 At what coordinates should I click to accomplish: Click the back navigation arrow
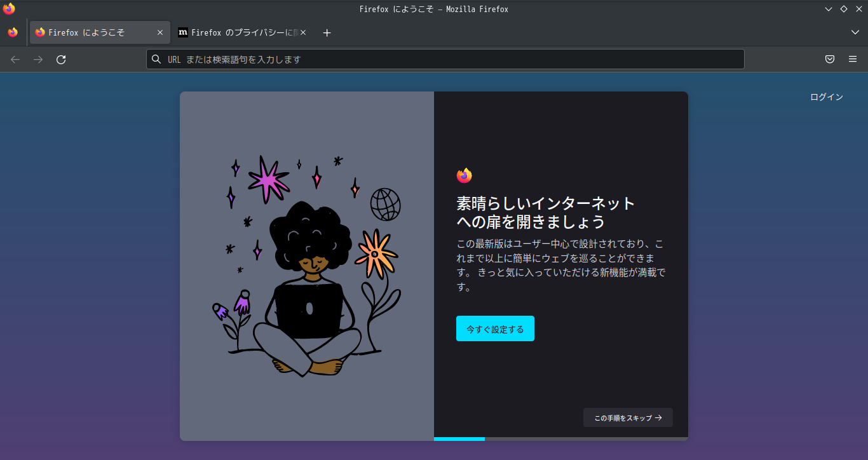tap(15, 59)
